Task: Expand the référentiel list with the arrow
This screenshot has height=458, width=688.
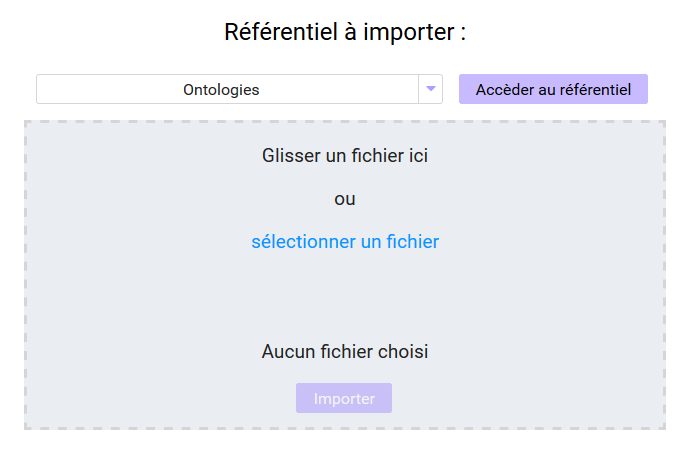Action: pyautogui.click(x=431, y=89)
